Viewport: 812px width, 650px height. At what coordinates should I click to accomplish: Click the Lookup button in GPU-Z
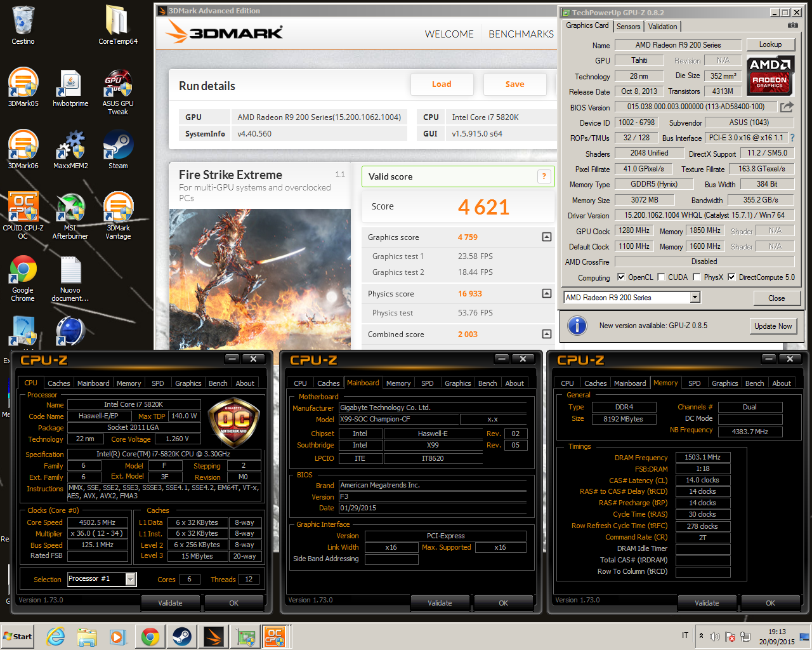[x=770, y=44]
